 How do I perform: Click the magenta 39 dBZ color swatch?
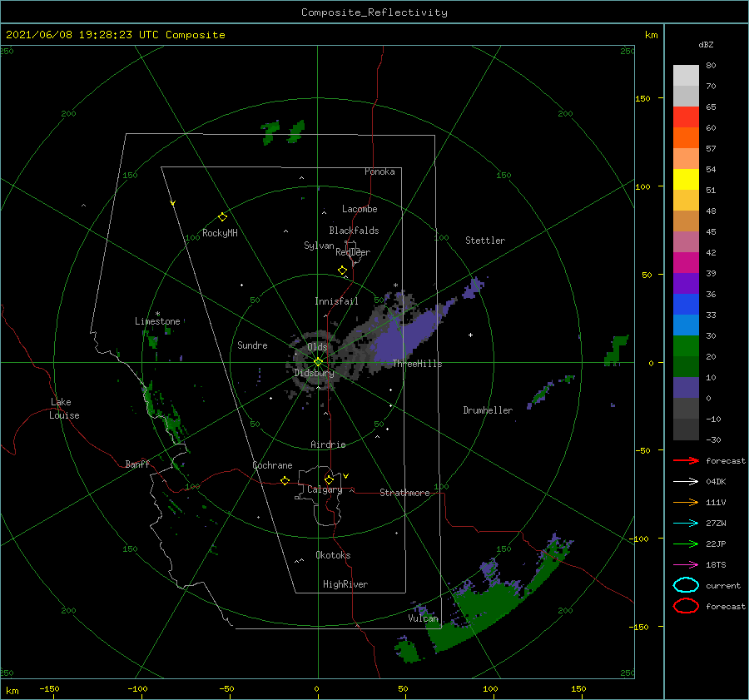coord(686,263)
